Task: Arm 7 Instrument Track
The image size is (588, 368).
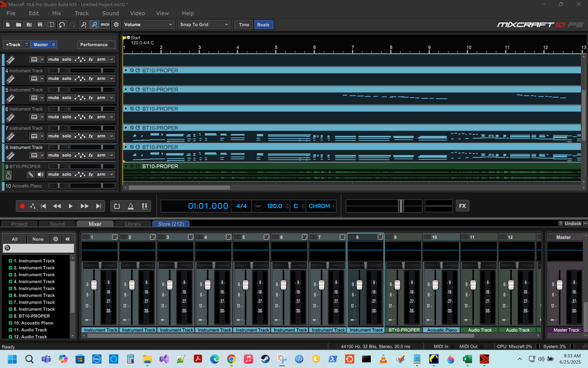Action: [101, 136]
